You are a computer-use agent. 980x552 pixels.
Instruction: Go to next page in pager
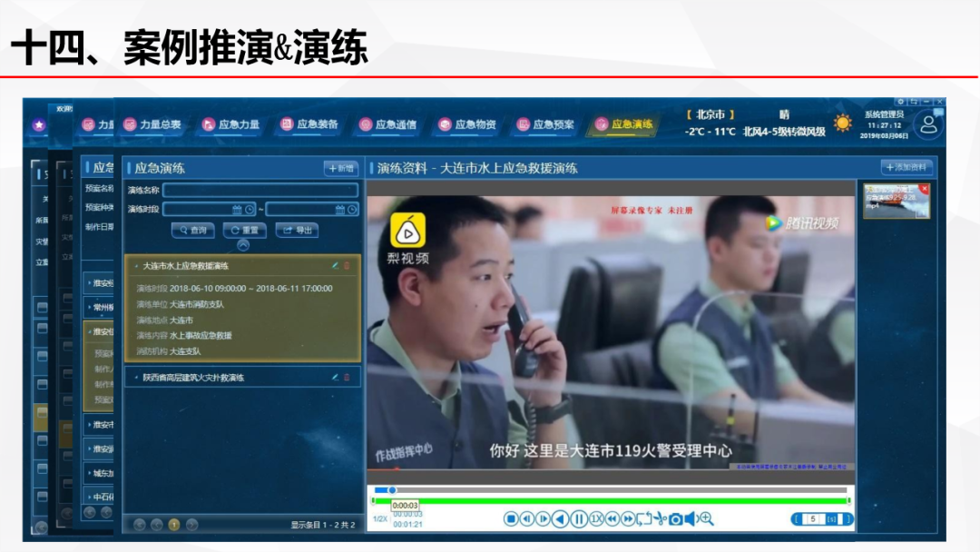tap(191, 525)
